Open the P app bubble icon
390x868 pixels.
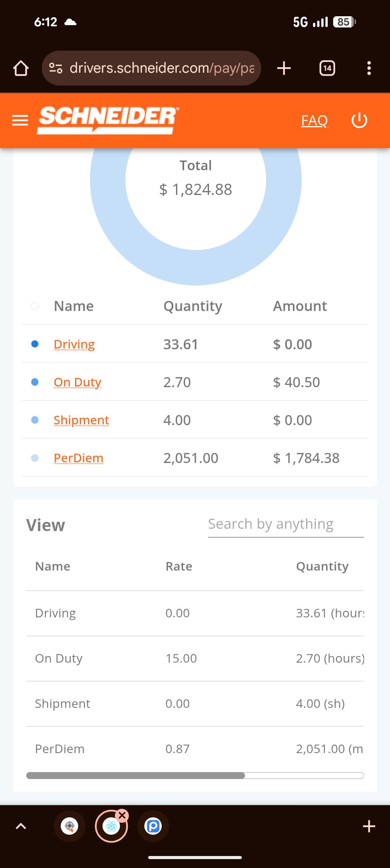tap(153, 826)
